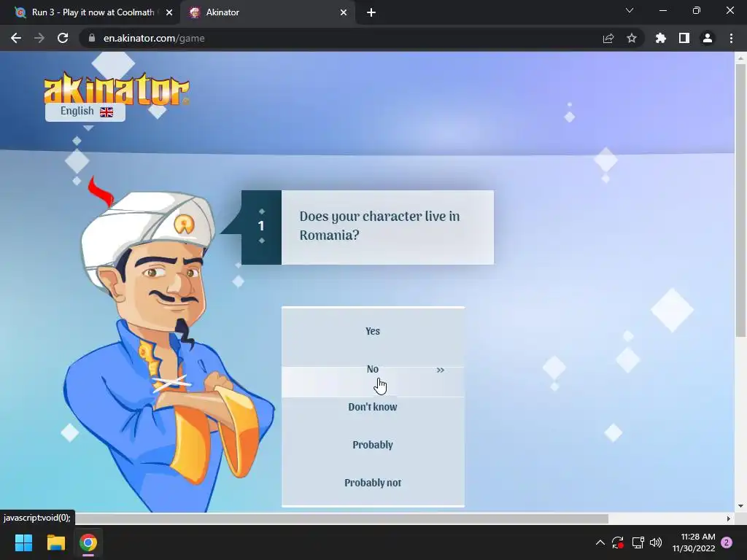Toggle the Chrome side panel
Image resolution: width=747 pixels, height=560 pixels.
[684, 38]
